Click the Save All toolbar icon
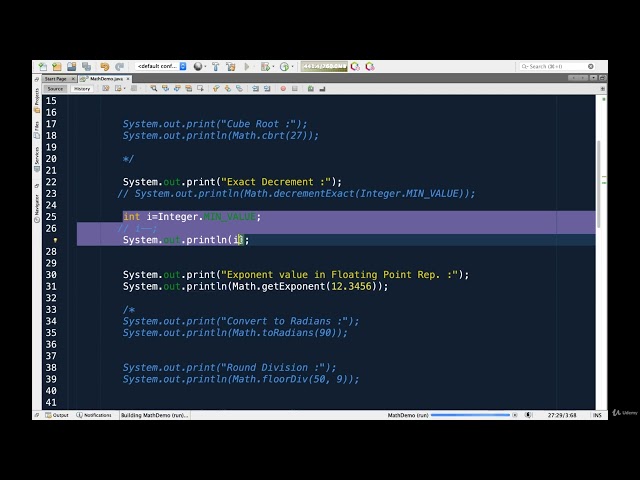Image resolution: width=640 pixels, height=480 pixels. (87, 67)
